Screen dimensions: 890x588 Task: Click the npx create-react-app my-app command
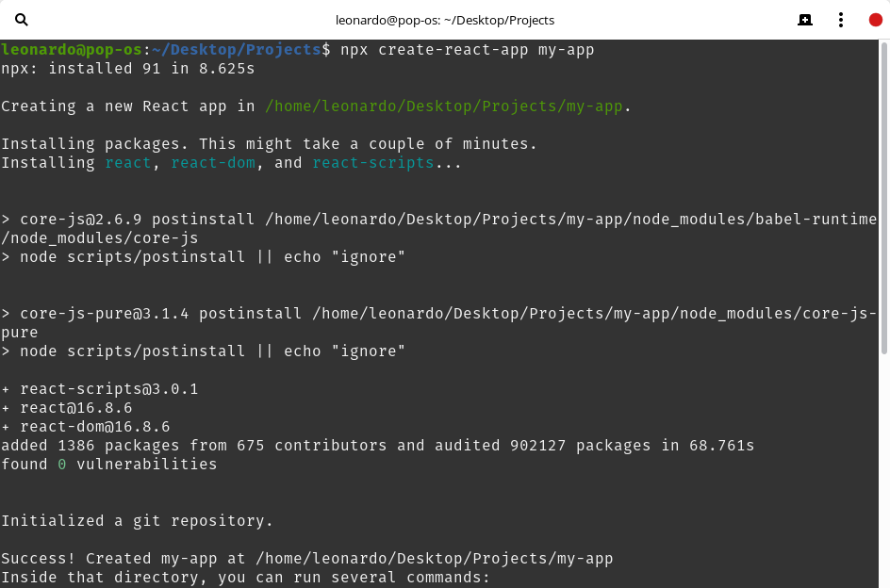click(467, 49)
